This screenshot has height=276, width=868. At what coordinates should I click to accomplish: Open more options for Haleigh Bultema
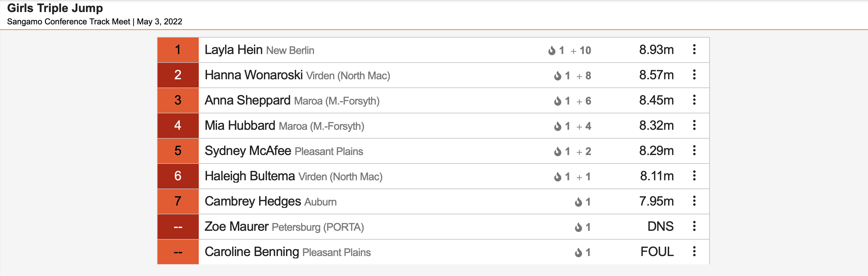694,176
